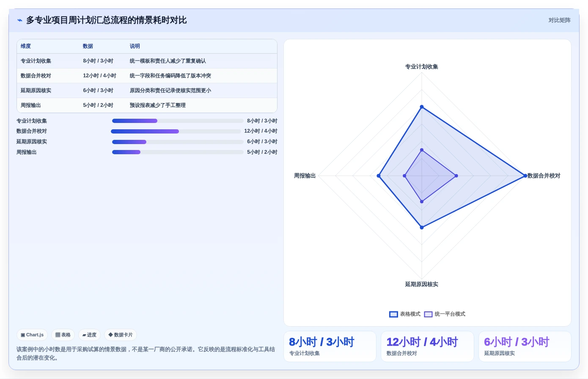
Task: Click 统一字段和任务编码降低了版本冲突 description
Action: click(170, 76)
